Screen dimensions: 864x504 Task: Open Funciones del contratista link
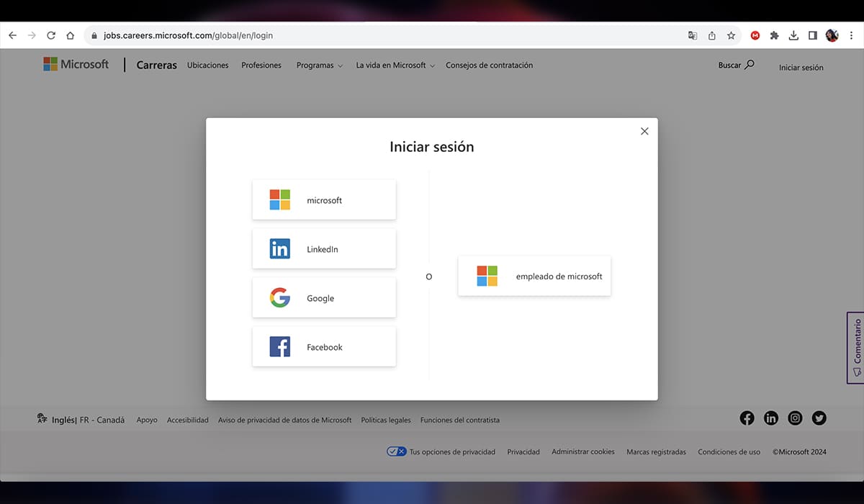460,420
